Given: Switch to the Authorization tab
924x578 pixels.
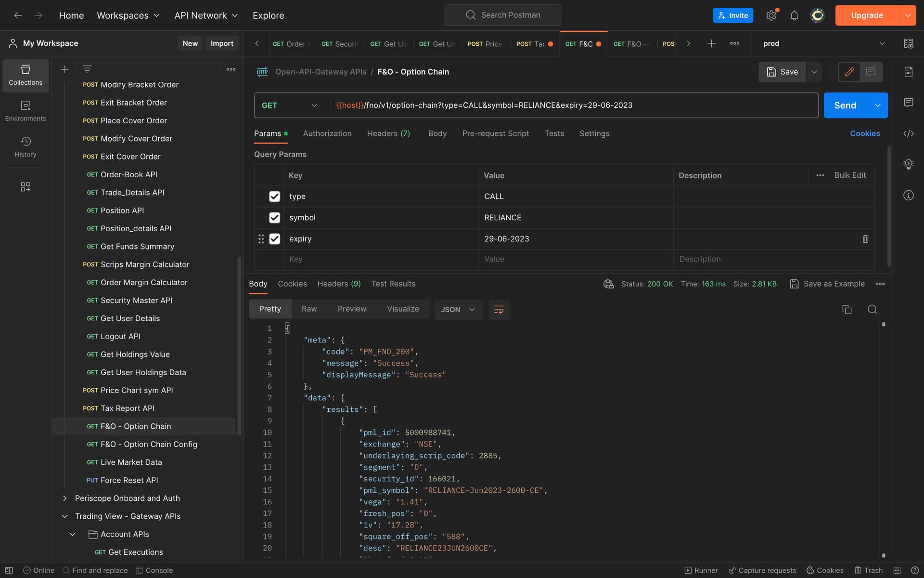Looking at the screenshot, I should (327, 133).
